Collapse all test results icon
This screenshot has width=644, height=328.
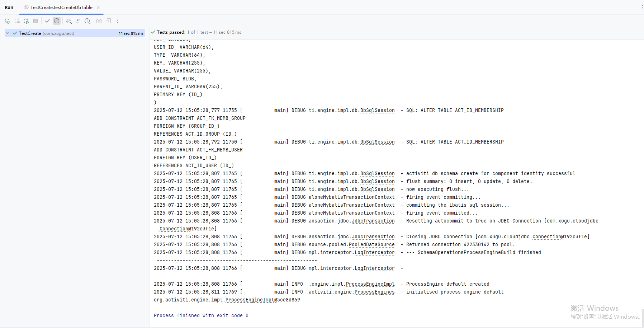click(78, 21)
